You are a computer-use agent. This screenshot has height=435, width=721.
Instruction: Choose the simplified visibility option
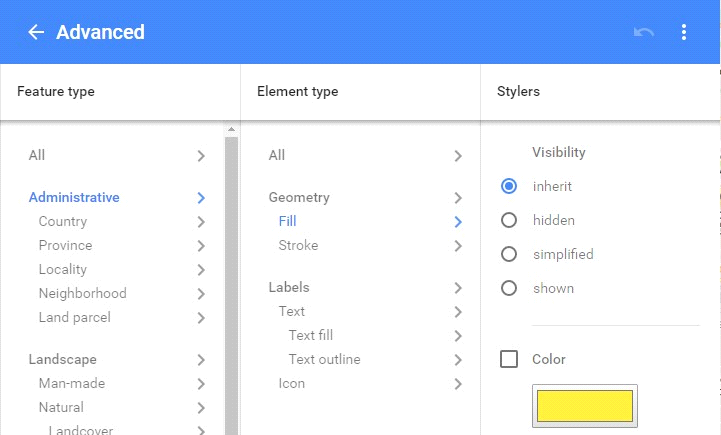click(509, 254)
